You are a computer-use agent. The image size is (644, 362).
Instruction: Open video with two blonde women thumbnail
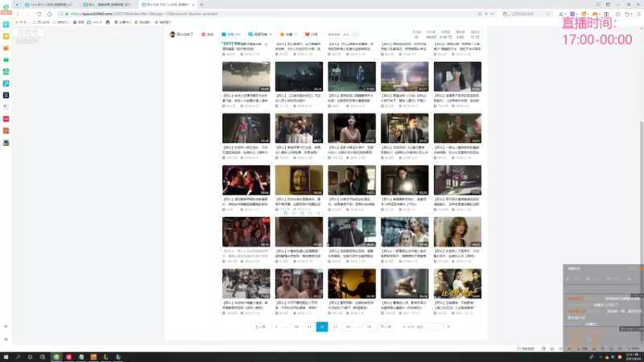(x=405, y=232)
